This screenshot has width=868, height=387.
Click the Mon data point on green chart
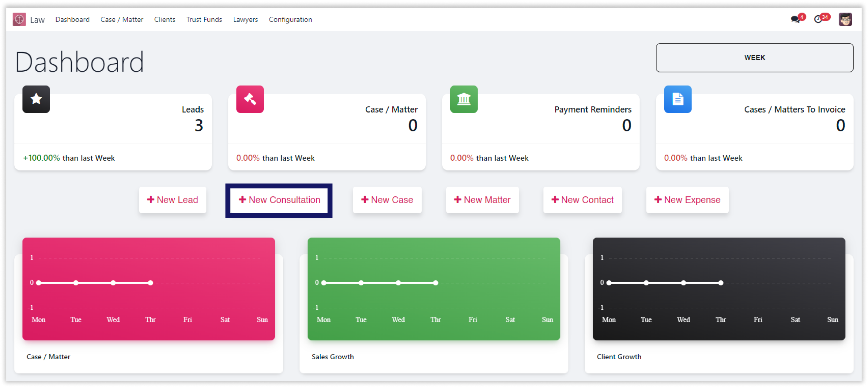pyautogui.click(x=324, y=283)
